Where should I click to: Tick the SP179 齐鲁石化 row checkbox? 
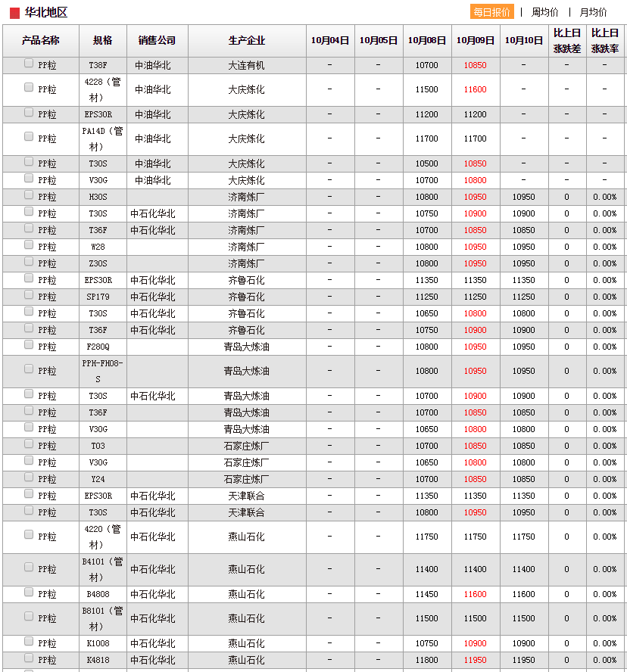pyautogui.click(x=29, y=295)
